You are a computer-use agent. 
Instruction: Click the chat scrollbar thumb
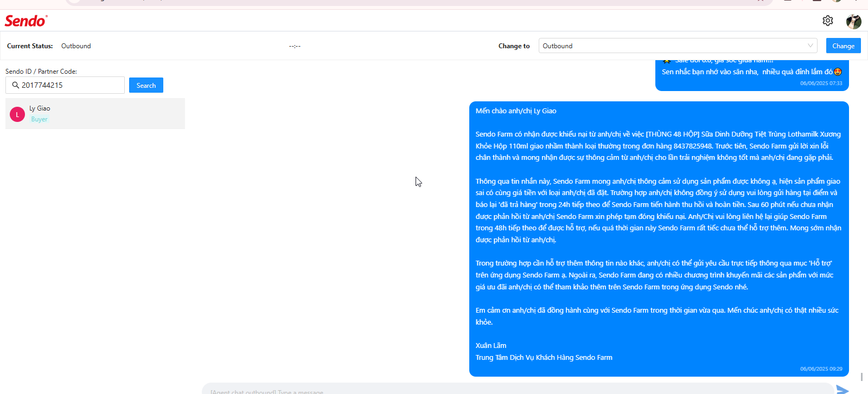pos(861,377)
